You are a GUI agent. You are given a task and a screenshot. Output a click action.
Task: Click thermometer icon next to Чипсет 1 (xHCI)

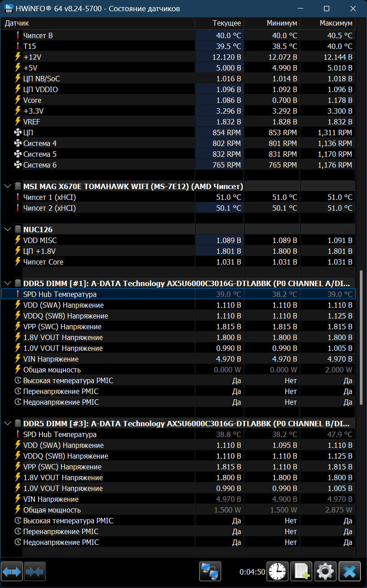point(18,197)
